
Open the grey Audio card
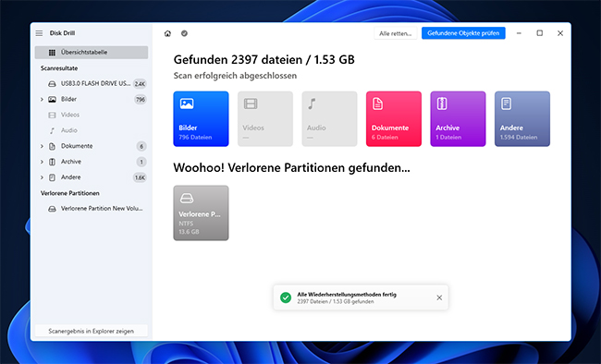pos(329,119)
